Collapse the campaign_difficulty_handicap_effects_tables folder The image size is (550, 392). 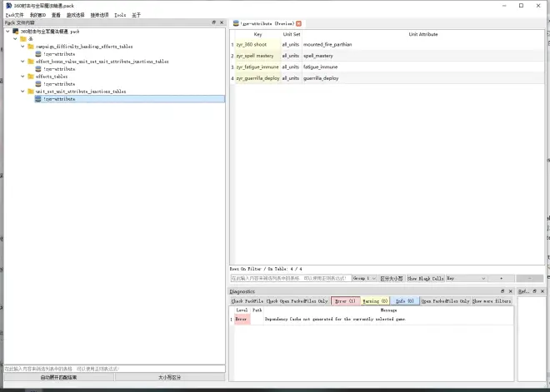pos(23,47)
